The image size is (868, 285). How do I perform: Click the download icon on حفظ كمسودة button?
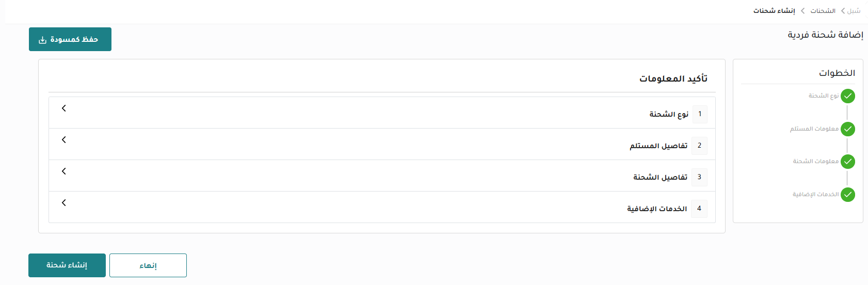point(42,40)
